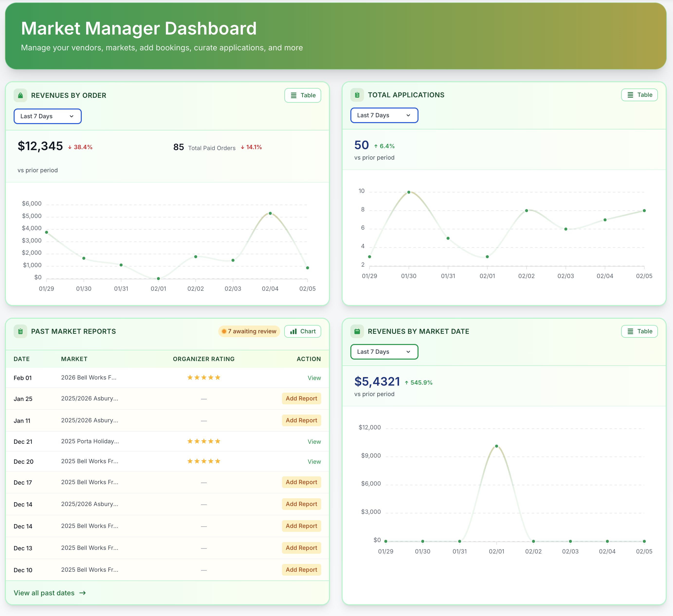Screen dimensions: 673x616
Task: Click the 7 awaiting review badge
Action: tap(249, 331)
